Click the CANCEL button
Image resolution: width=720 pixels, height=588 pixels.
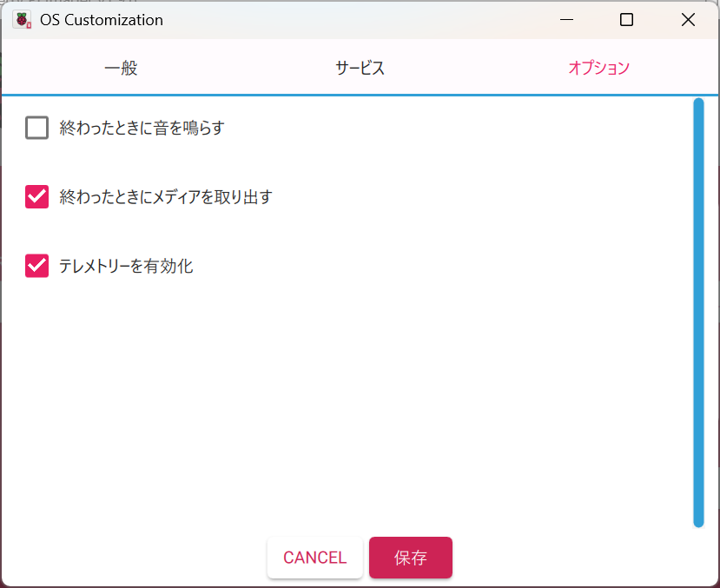coord(314,558)
